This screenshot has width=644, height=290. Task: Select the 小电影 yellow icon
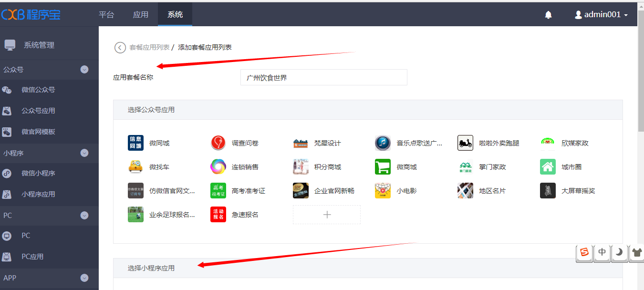[383, 191]
